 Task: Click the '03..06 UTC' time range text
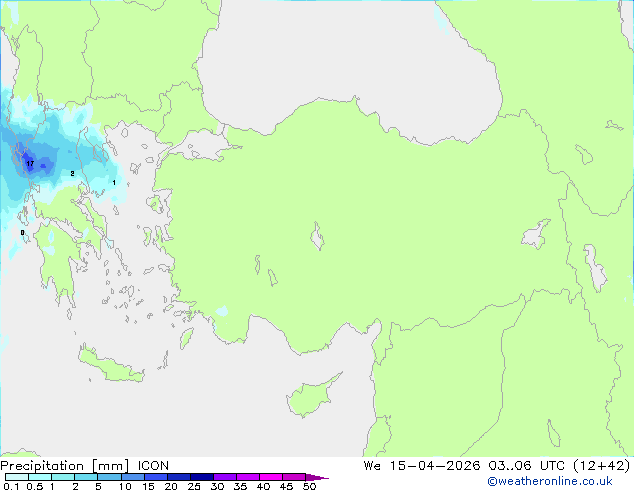(526, 466)
